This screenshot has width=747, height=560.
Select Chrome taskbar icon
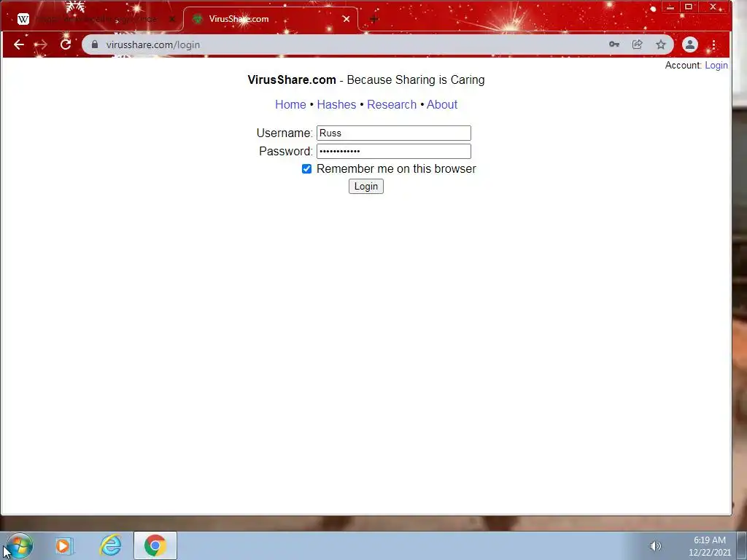pyautogui.click(x=155, y=545)
